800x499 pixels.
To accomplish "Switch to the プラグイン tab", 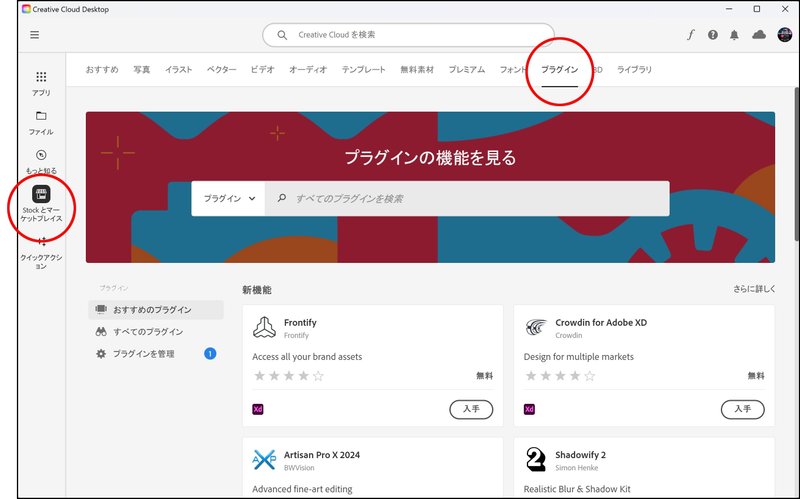I will tap(560, 69).
